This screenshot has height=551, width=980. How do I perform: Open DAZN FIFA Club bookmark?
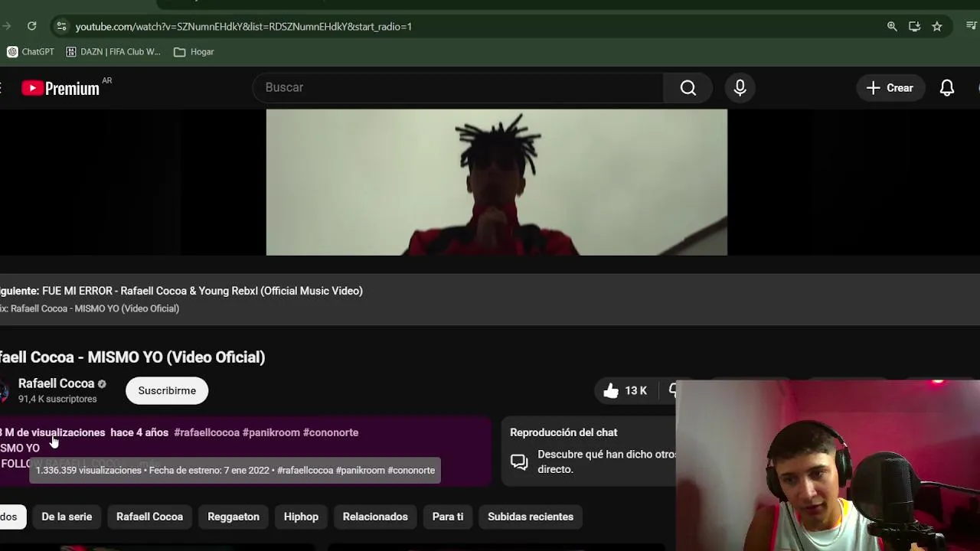[113, 52]
